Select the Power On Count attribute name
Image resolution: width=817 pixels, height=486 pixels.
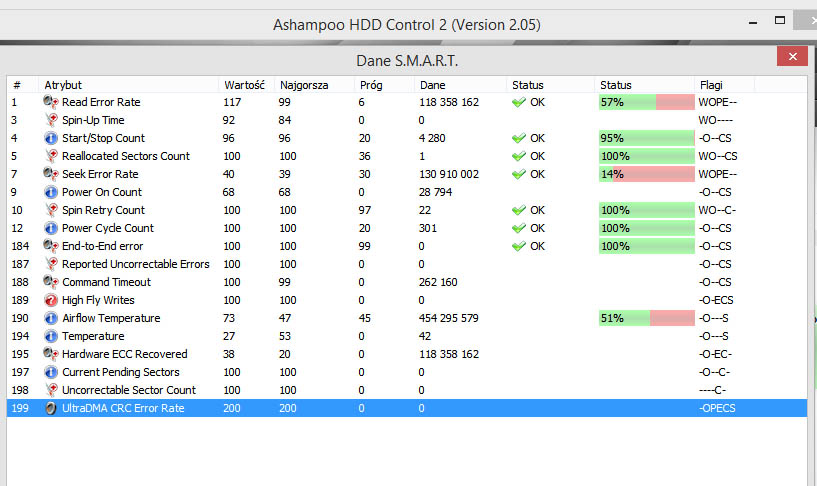(x=102, y=192)
